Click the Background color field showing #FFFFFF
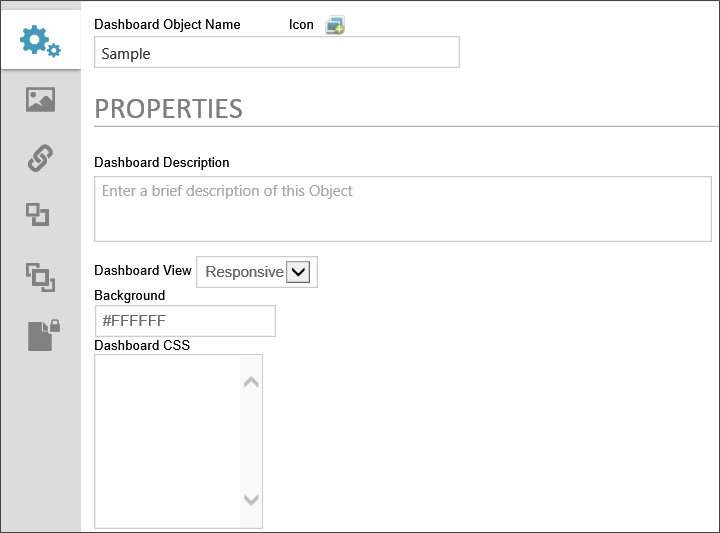 click(184, 321)
